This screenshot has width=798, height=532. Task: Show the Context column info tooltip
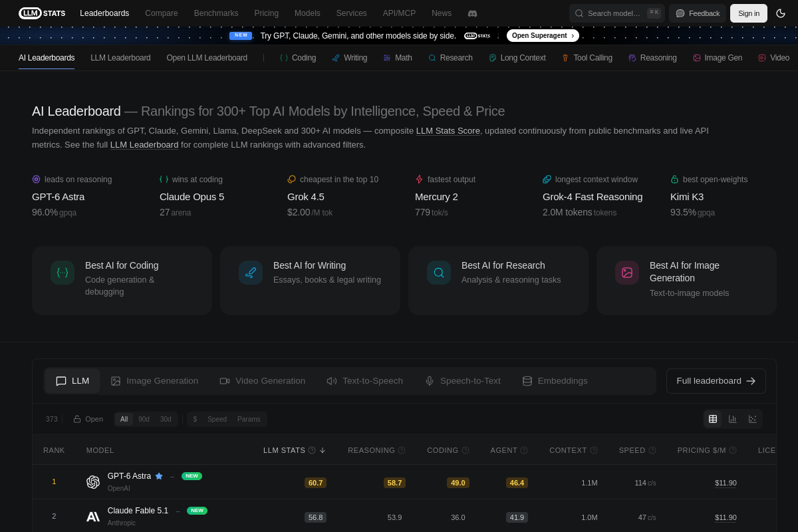pos(594,450)
